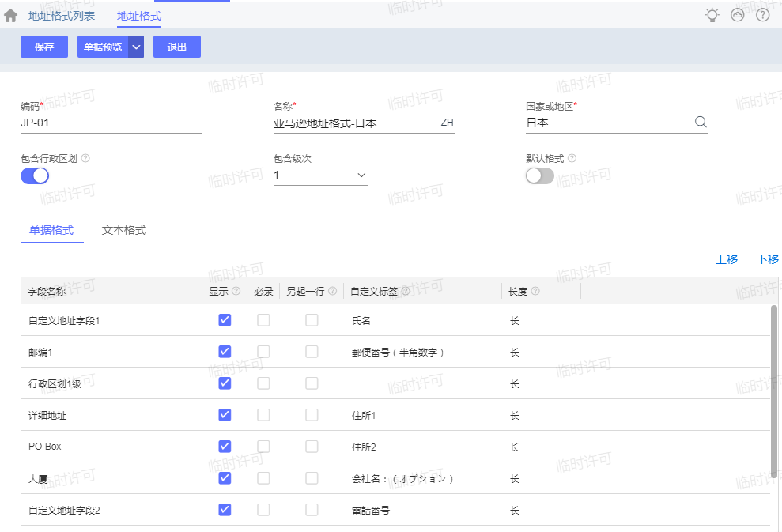The height and width of the screenshot is (532, 782).
Task: Click the table vertical scrollbar
Action: 774,391
